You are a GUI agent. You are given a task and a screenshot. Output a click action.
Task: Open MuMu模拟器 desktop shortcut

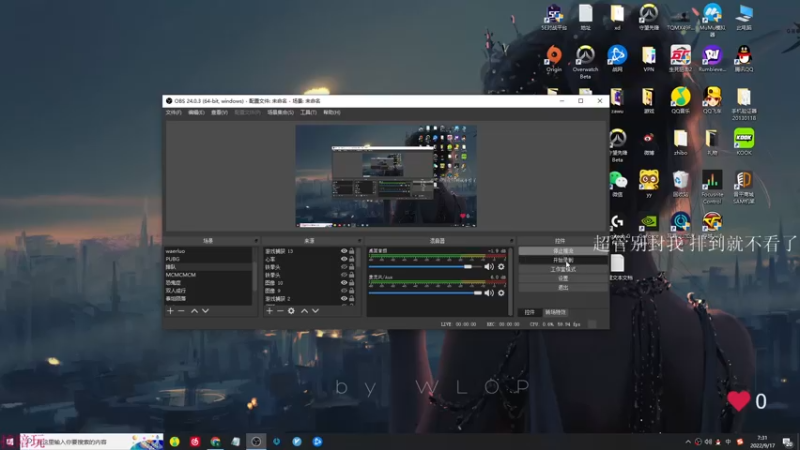[712, 19]
